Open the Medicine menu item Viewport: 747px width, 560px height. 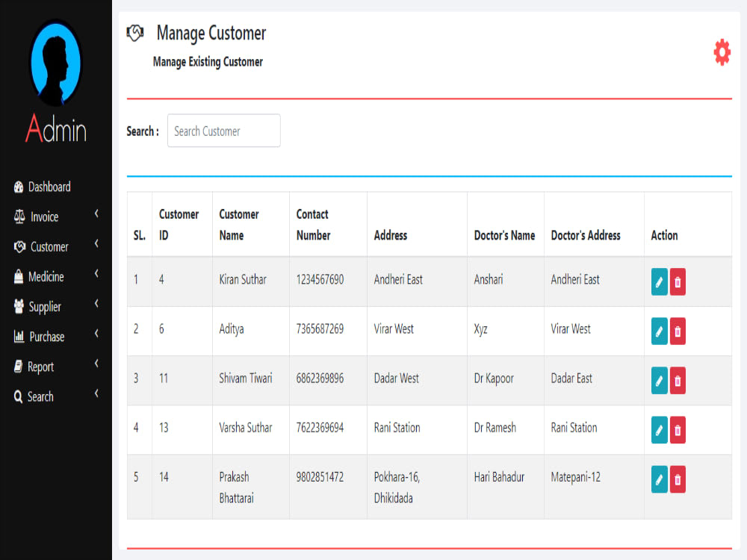tap(46, 277)
